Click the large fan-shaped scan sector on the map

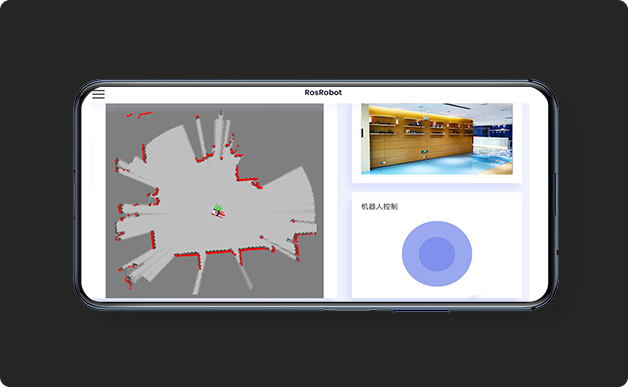pyautogui.click(x=289, y=200)
